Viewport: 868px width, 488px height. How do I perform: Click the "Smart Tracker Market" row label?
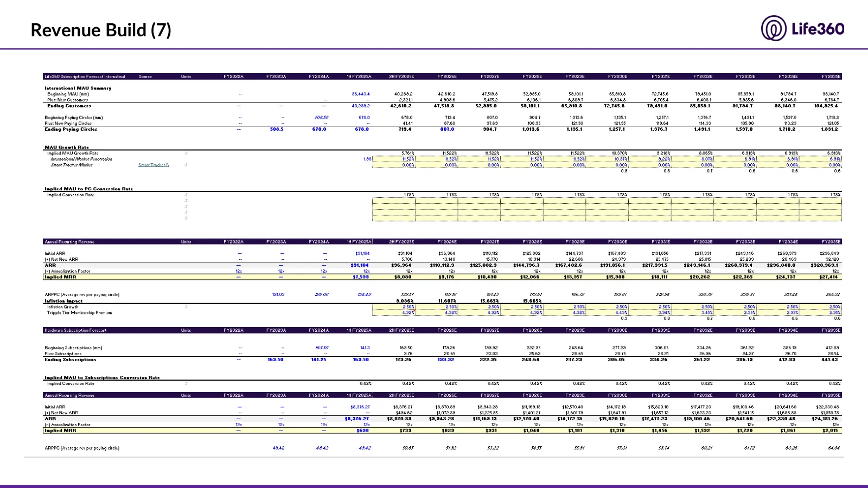click(x=72, y=165)
